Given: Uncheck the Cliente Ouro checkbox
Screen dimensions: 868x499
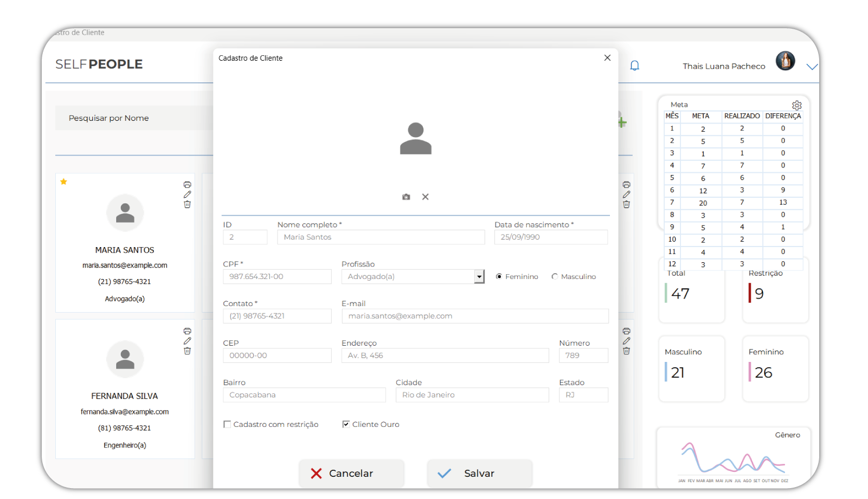Looking at the screenshot, I should (346, 425).
